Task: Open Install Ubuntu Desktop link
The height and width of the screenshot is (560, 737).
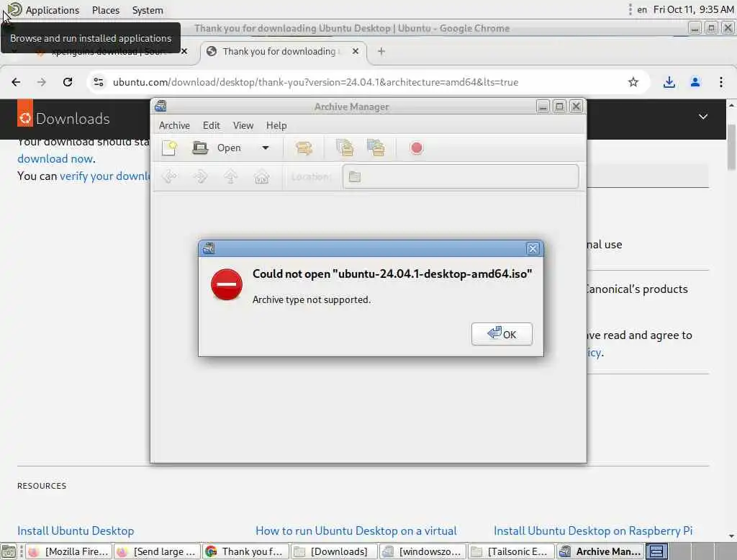Action: click(x=76, y=530)
